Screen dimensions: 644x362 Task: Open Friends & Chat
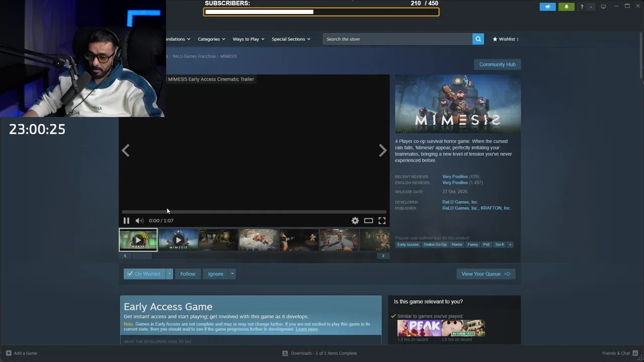[x=619, y=353]
